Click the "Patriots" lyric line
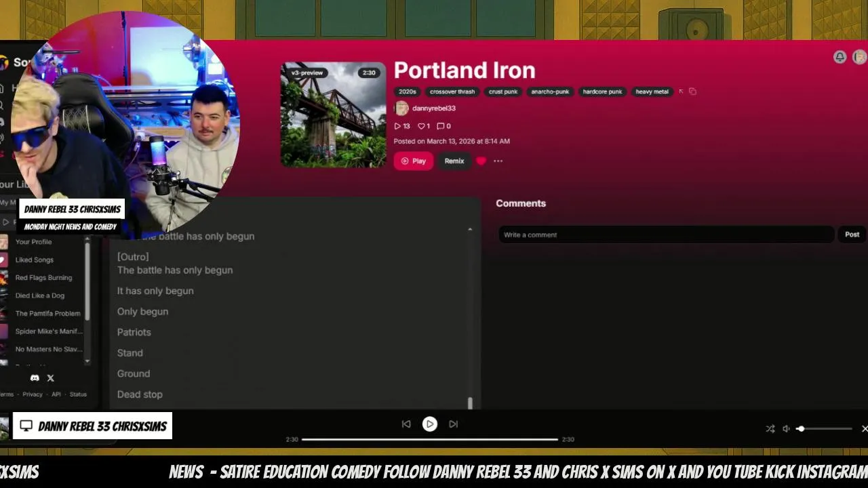The width and height of the screenshot is (868, 488). coord(134,332)
